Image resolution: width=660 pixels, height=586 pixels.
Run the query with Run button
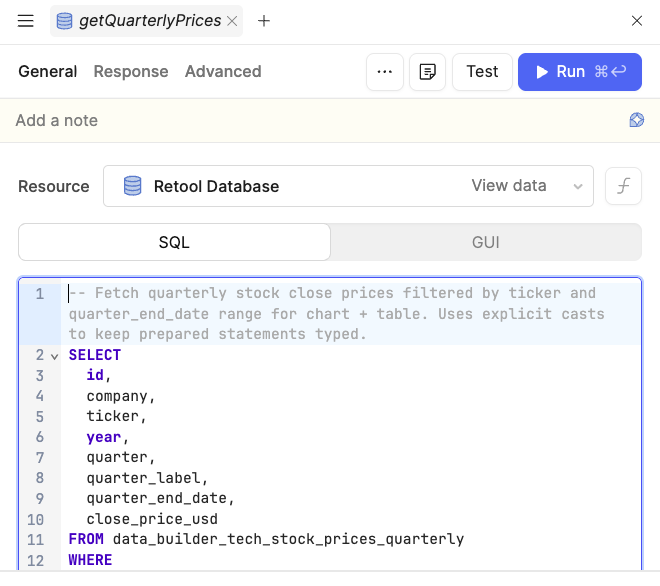point(580,72)
